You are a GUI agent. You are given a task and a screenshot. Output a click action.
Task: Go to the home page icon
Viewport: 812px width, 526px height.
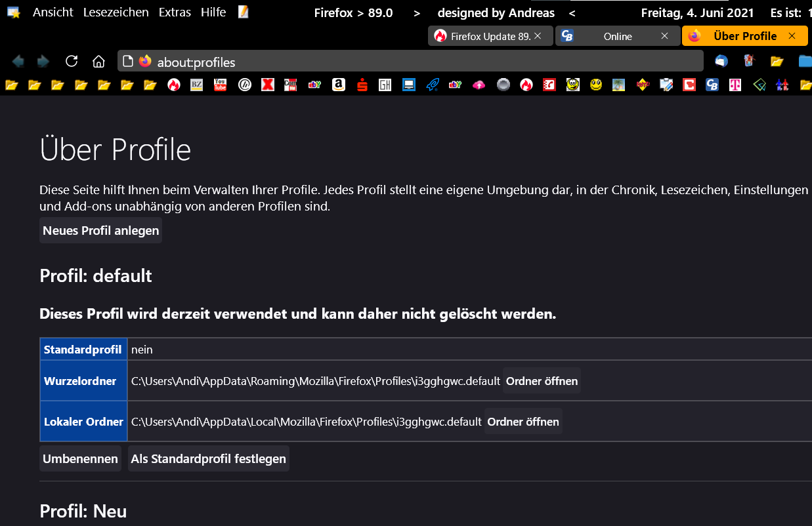tap(98, 62)
